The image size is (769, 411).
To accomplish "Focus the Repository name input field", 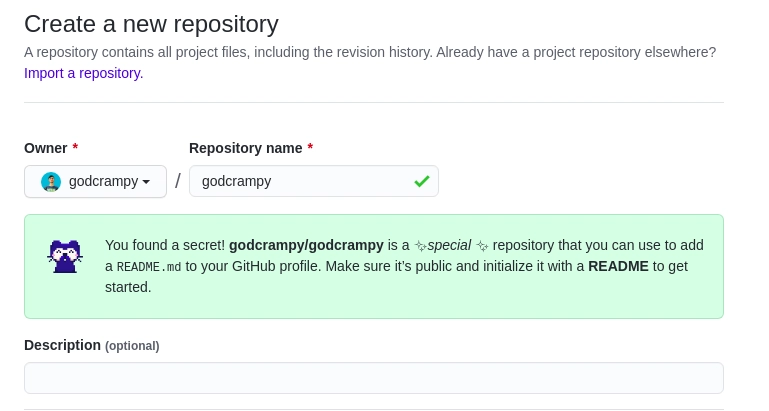I will 300,181.
